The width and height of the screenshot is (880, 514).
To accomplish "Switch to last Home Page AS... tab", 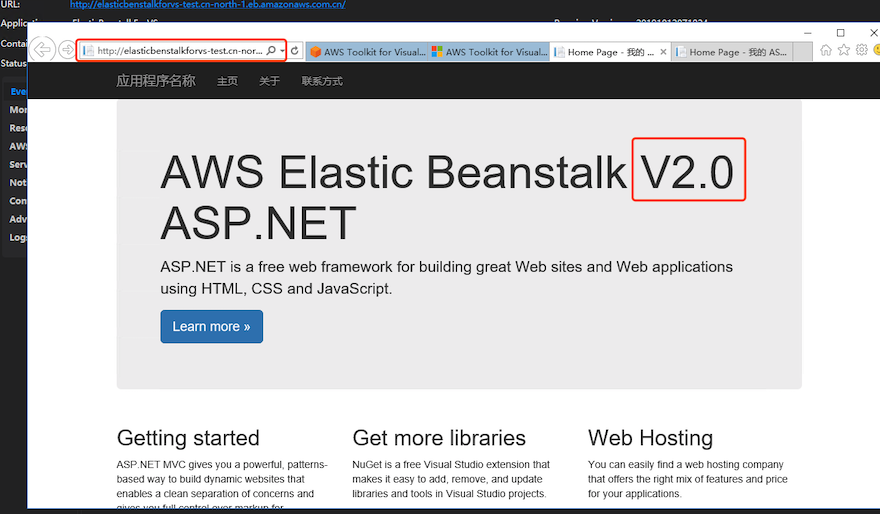I will (732, 52).
